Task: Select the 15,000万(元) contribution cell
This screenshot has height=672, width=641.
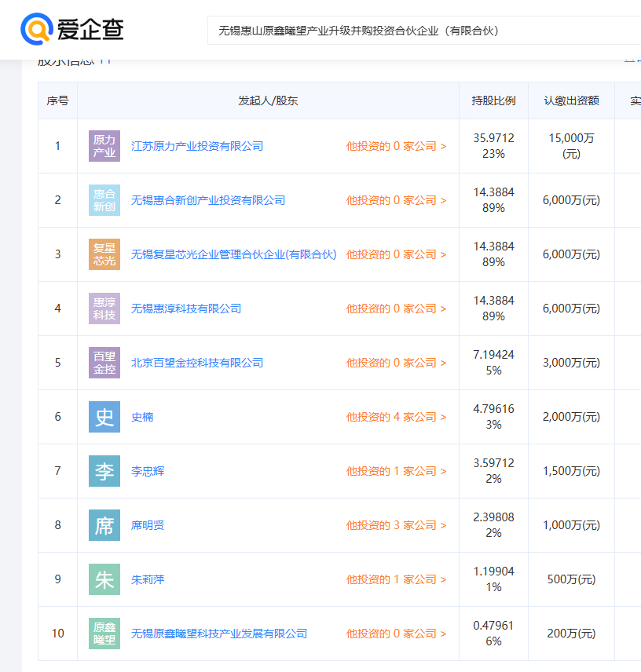Action: point(572,146)
